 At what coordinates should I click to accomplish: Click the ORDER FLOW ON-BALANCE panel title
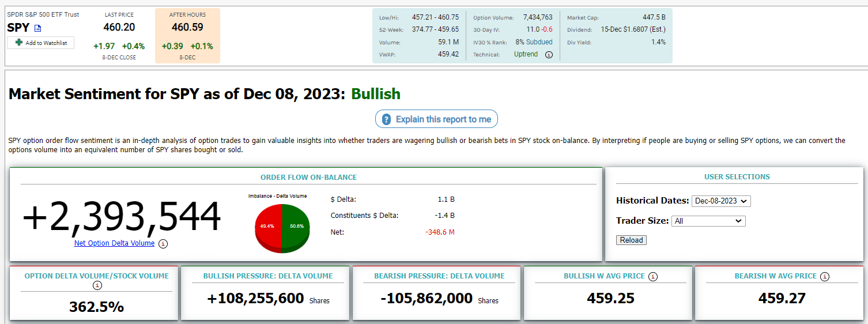click(308, 177)
